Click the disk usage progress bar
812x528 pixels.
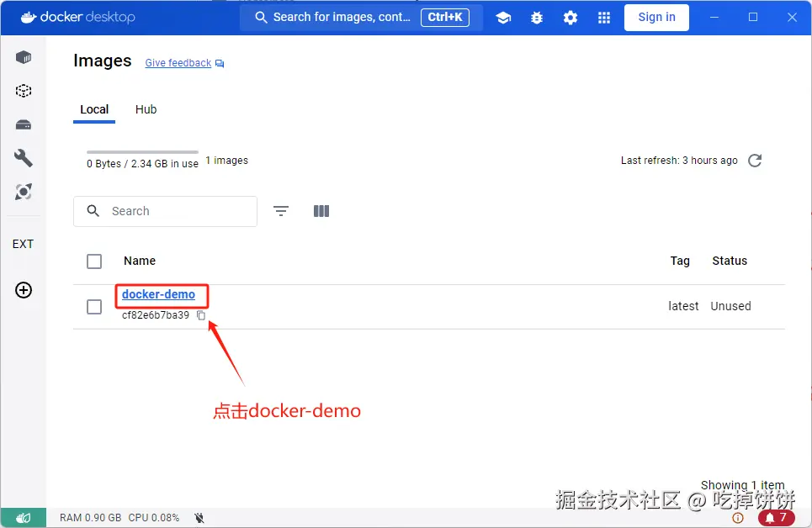[142, 152]
